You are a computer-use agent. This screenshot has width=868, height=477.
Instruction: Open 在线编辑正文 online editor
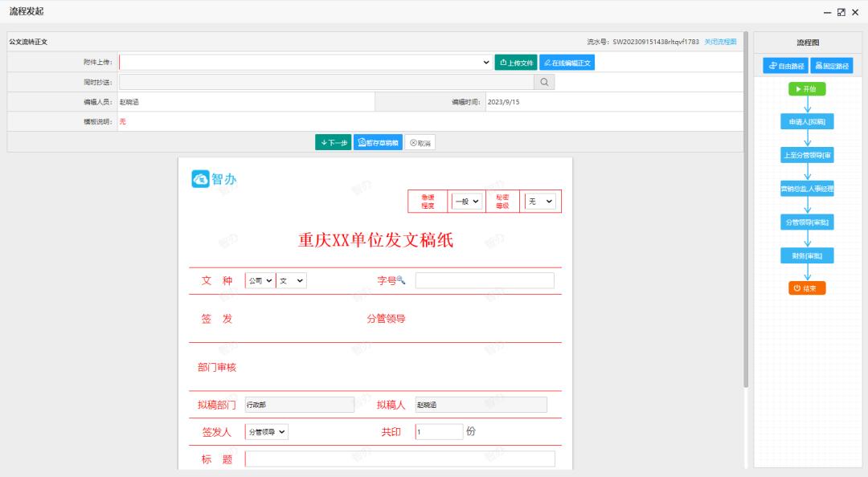coord(567,61)
